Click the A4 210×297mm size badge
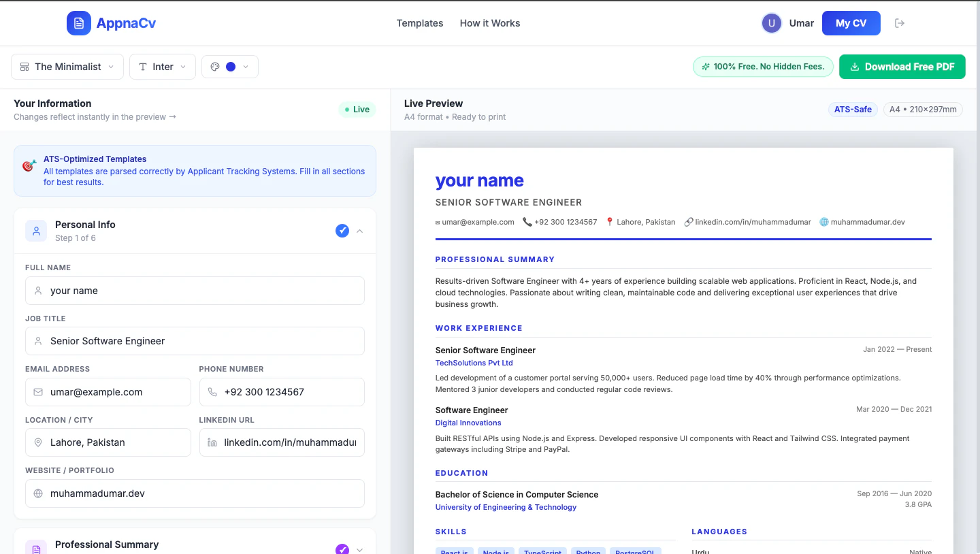This screenshot has height=554, width=980. coord(923,110)
